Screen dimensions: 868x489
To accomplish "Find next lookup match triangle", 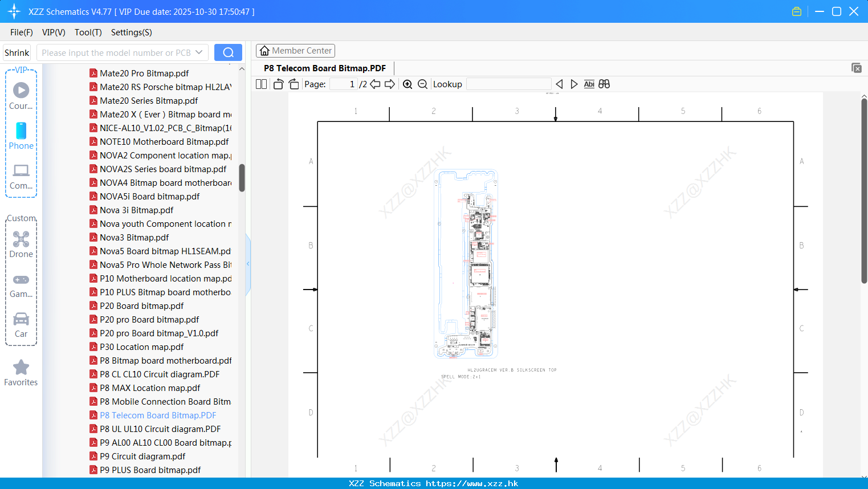I will [x=574, y=84].
